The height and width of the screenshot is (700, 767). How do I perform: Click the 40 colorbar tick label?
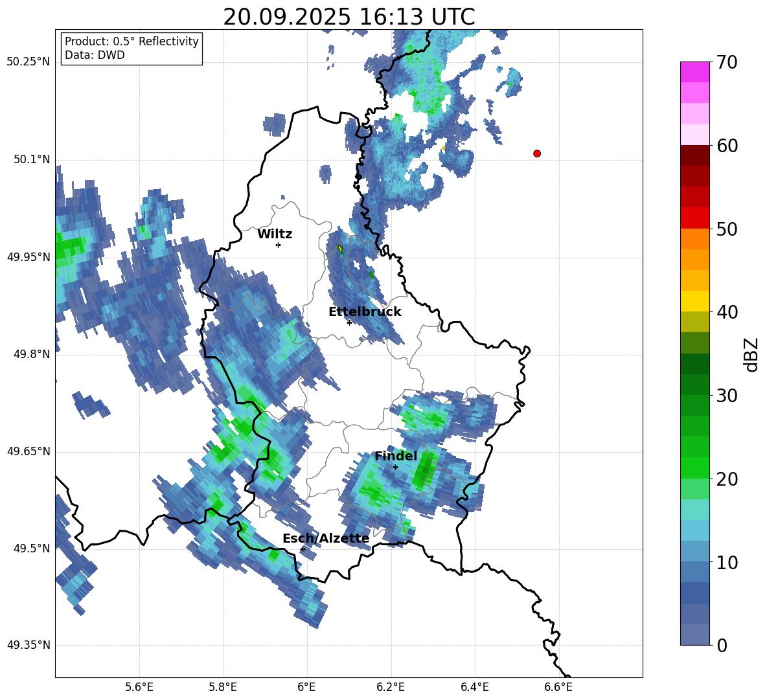(727, 312)
